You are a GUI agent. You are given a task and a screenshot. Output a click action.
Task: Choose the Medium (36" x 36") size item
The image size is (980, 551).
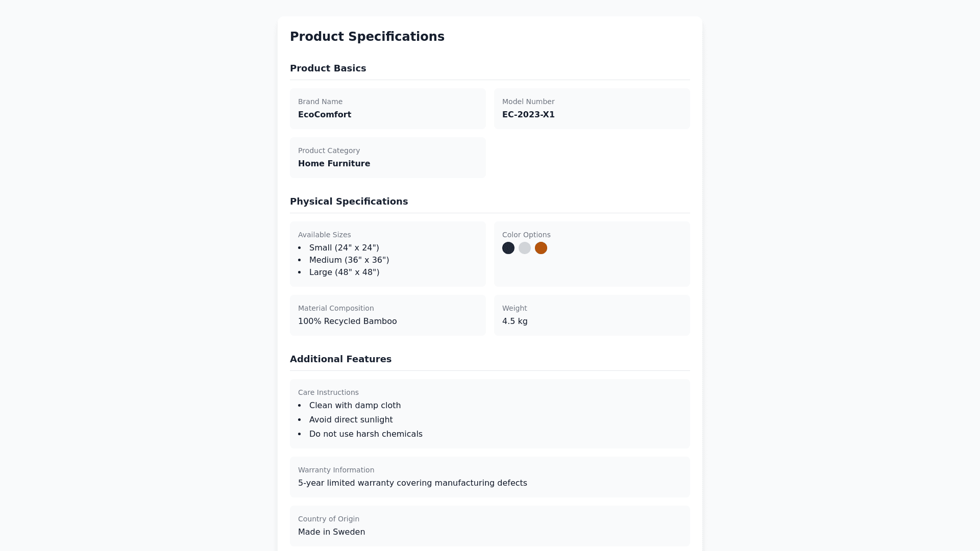click(x=349, y=260)
